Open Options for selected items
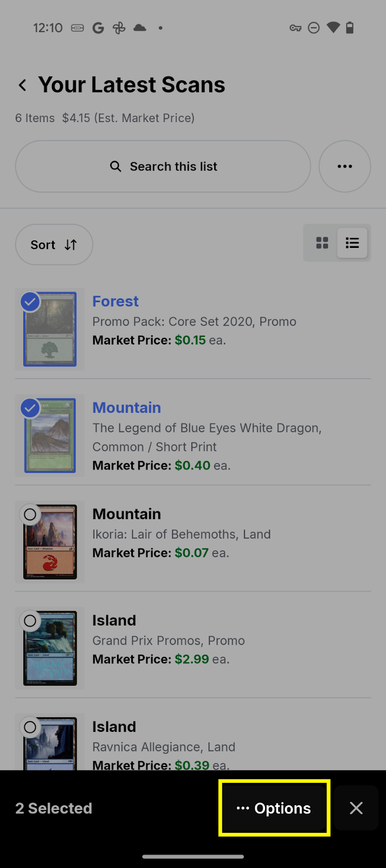Screen dimensions: 386x868 [274, 808]
